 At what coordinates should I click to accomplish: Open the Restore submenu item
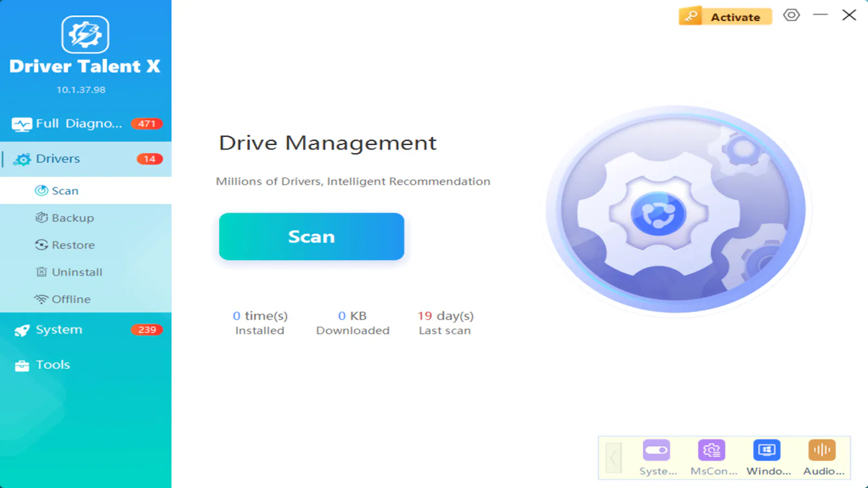click(86, 245)
